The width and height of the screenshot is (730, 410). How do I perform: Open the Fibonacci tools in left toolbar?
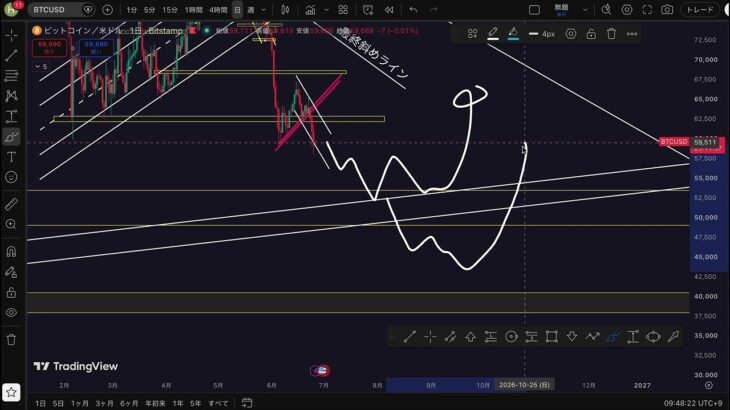(11, 75)
